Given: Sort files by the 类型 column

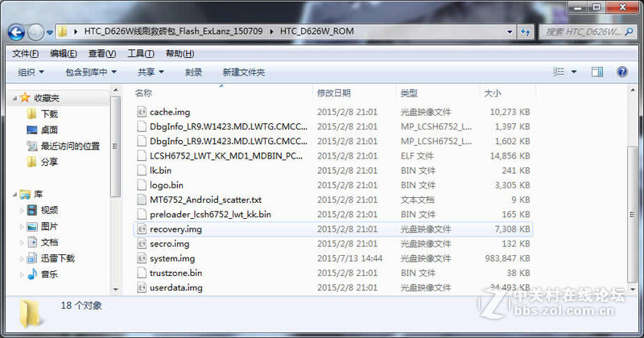Looking at the screenshot, I should coord(409,93).
